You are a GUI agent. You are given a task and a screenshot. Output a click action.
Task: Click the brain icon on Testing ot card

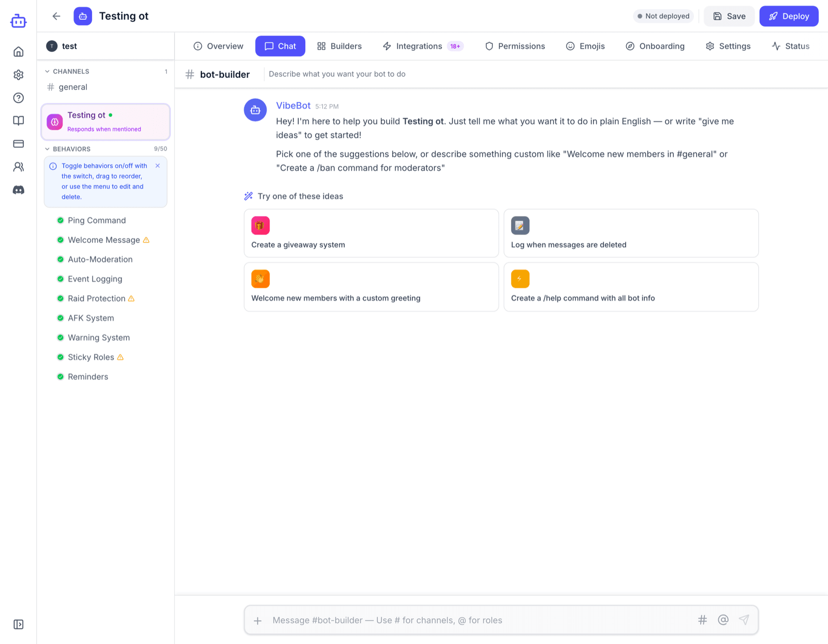54,122
